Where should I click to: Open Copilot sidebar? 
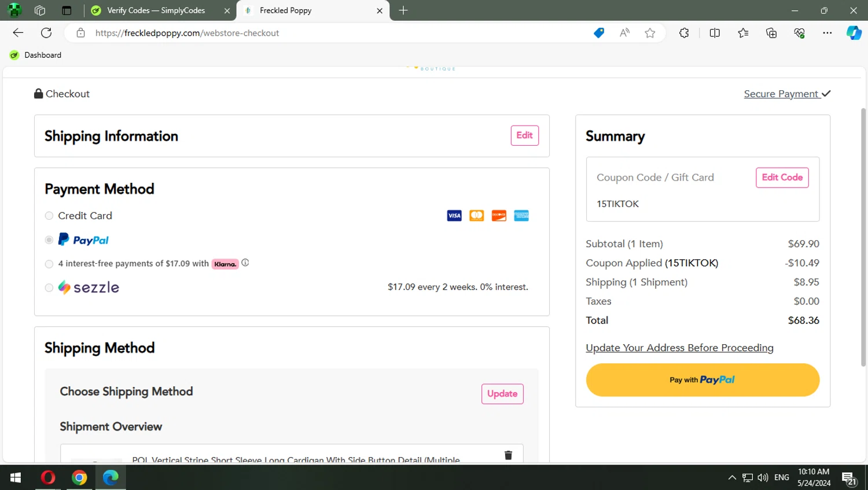click(854, 33)
